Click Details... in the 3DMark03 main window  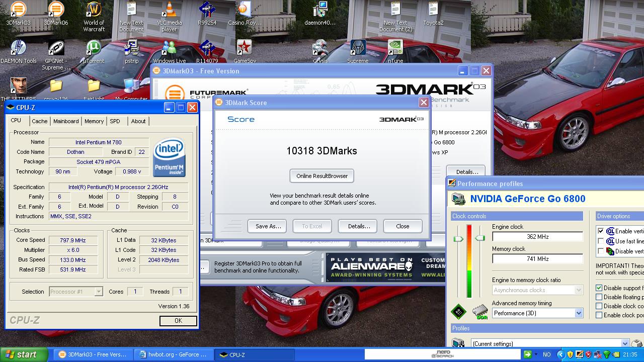[x=466, y=171]
